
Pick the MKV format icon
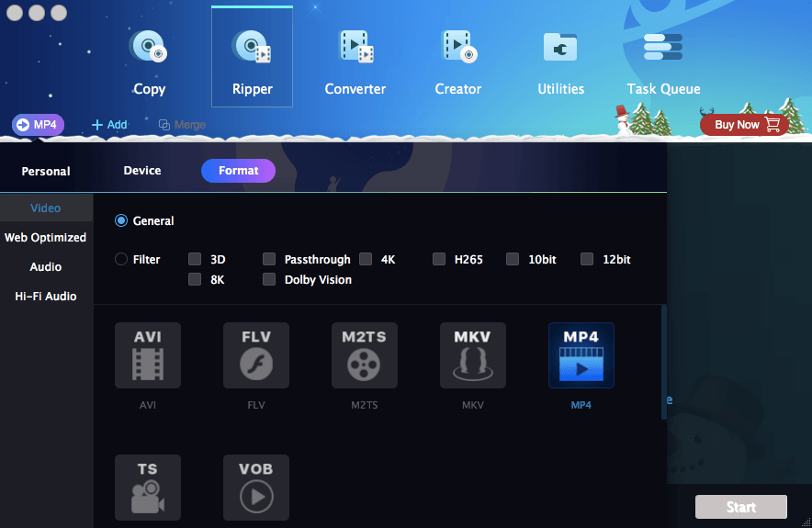pyautogui.click(x=473, y=355)
